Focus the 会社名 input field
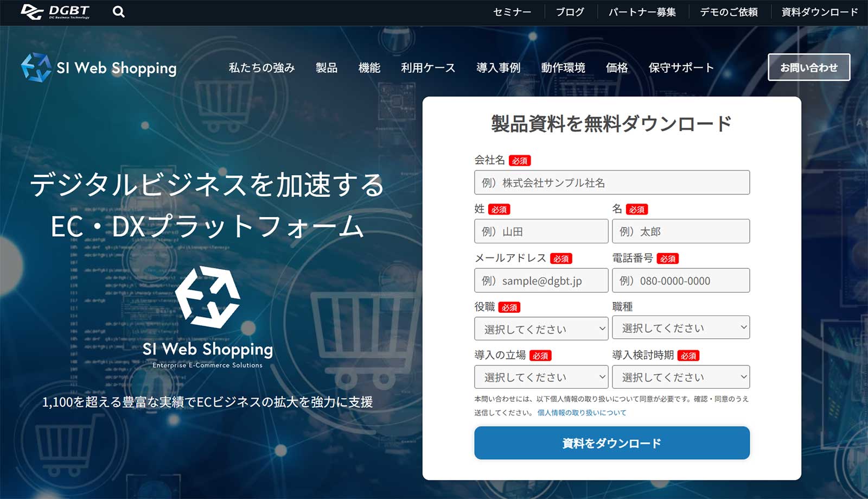Viewport: 868px width, 499px height. (612, 182)
